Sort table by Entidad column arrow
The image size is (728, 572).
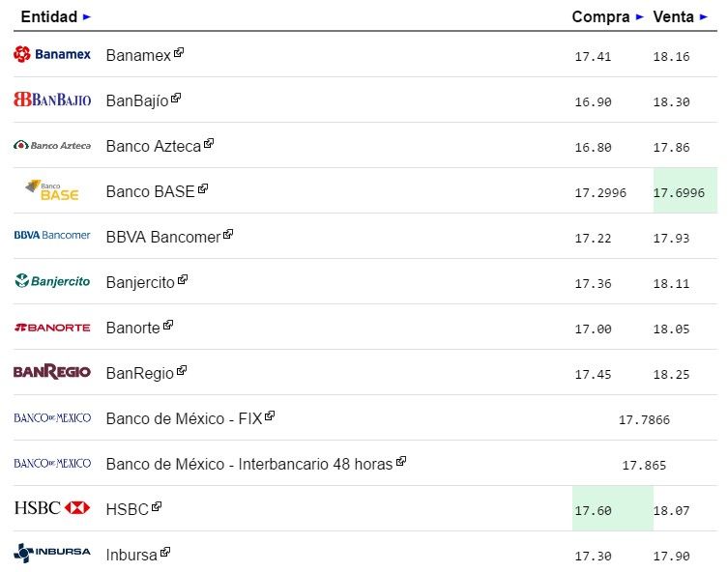pyautogui.click(x=87, y=17)
